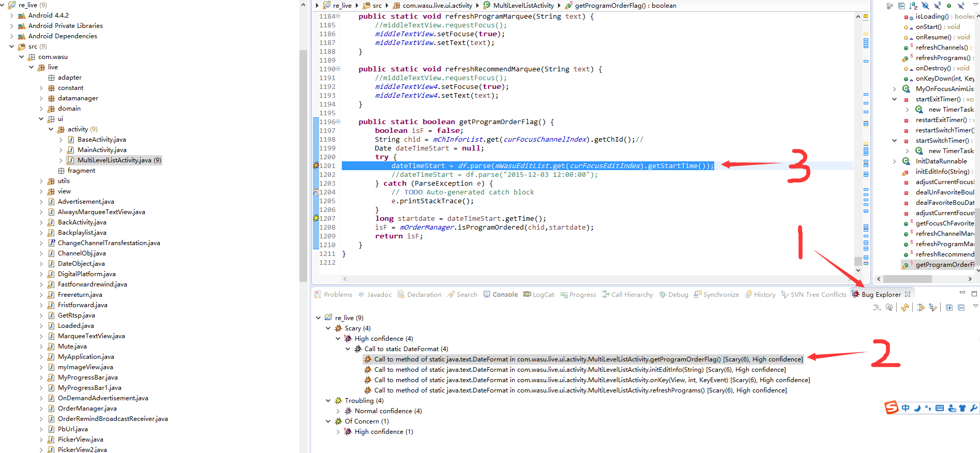Click MultiLevelListActivity in the editor breadcrumb
Image resolution: width=980 pixels, height=453 pixels.
[x=523, y=6]
